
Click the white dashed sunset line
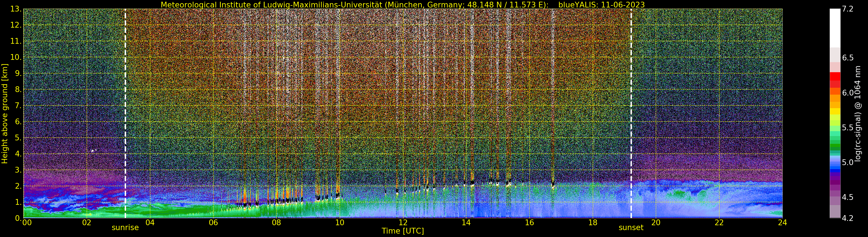631,113
